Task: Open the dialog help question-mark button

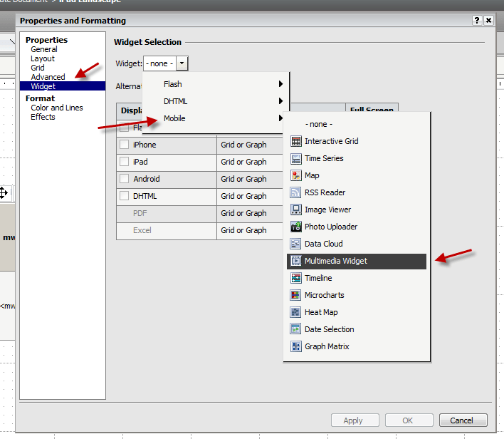Action: [477, 21]
